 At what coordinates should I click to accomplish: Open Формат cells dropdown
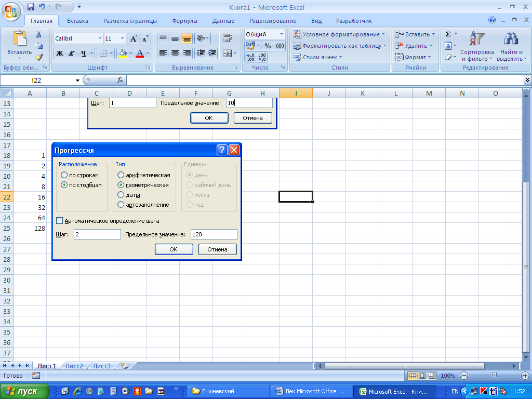[413, 57]
